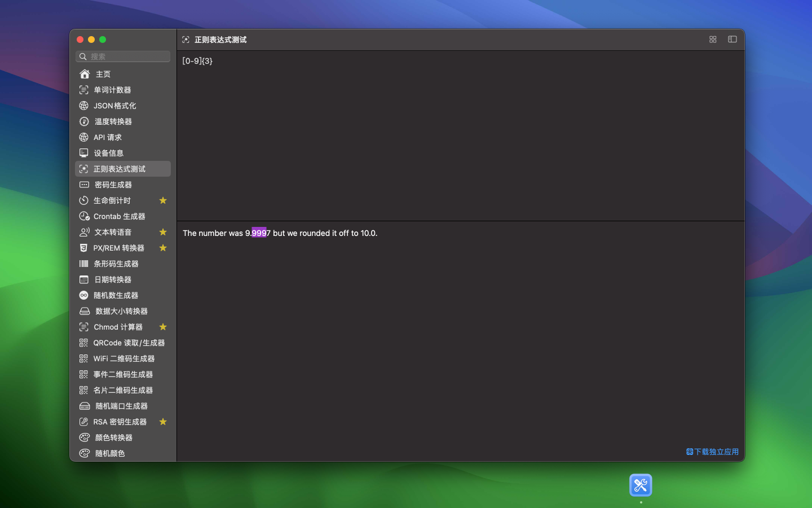Click the 搜索 search field
Screen dimensions: 812x508
[x=122, y=56]
